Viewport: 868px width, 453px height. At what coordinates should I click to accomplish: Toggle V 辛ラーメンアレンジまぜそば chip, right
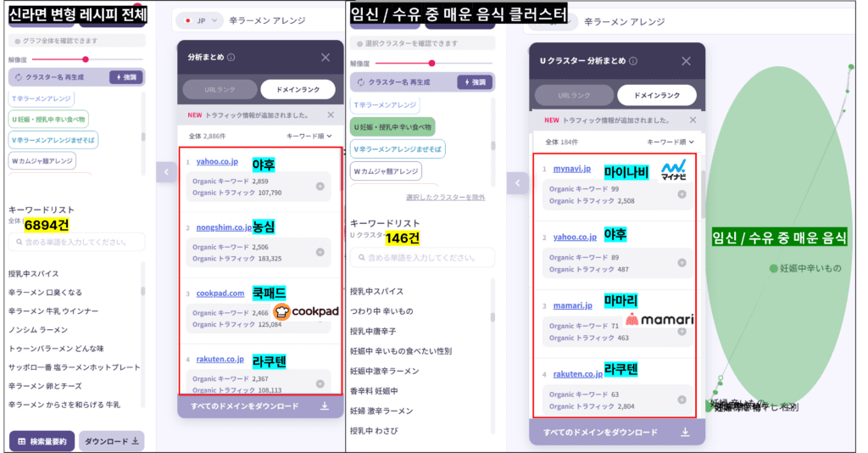[x=398, y=149]
